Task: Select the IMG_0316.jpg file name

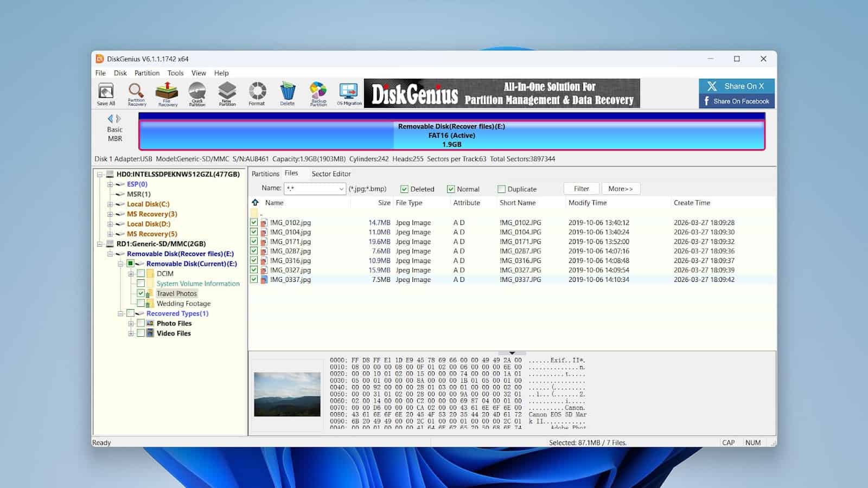Action: (290, 261)
